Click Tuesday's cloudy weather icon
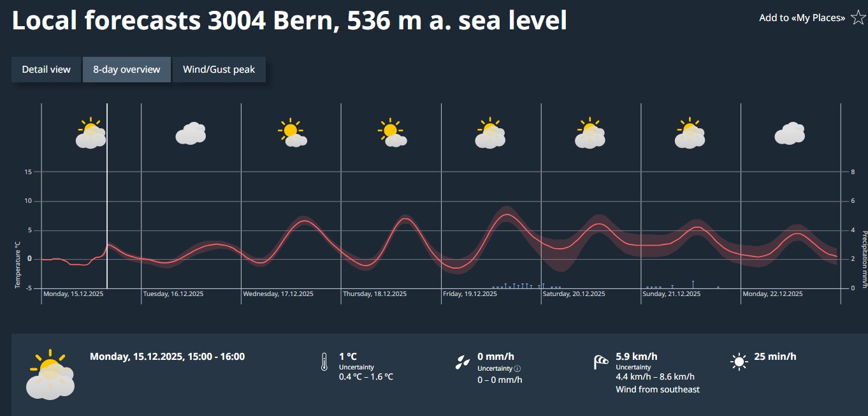This screenshot has height=416, width=868. [191, 133]
